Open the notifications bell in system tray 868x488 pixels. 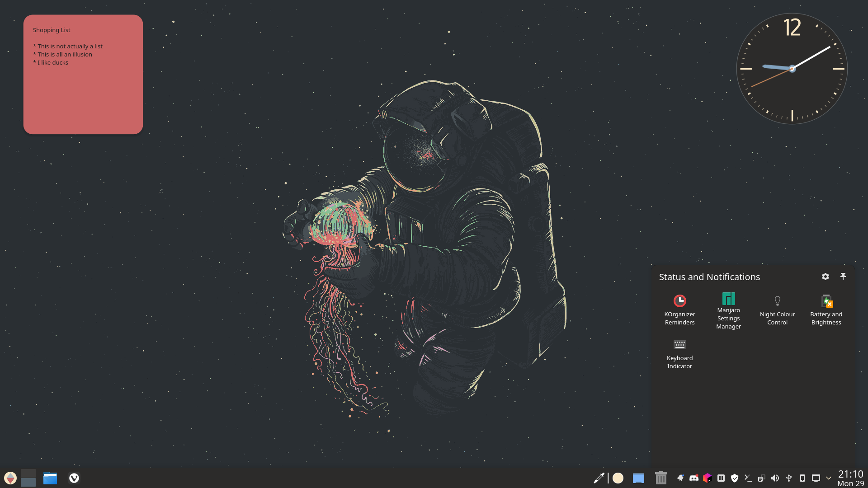[680, 478]
